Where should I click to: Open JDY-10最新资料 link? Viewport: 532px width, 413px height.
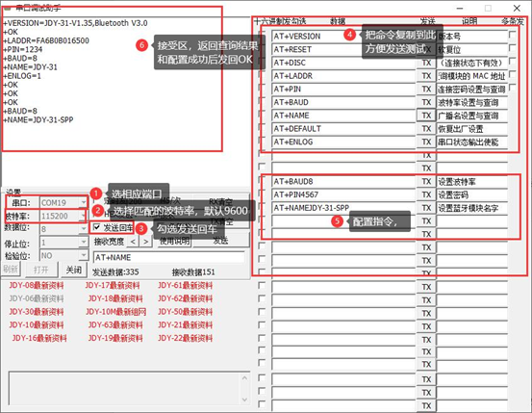(37, 325)
